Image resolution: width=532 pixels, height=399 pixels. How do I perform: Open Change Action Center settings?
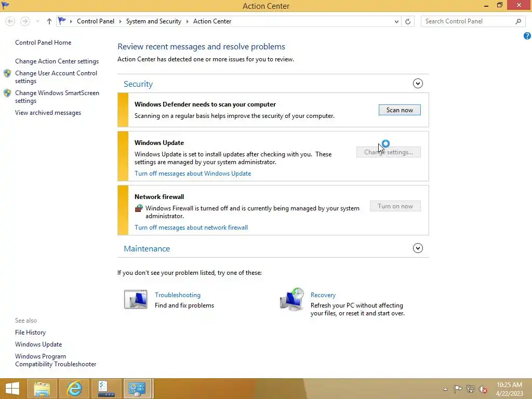tap(57, 61)
